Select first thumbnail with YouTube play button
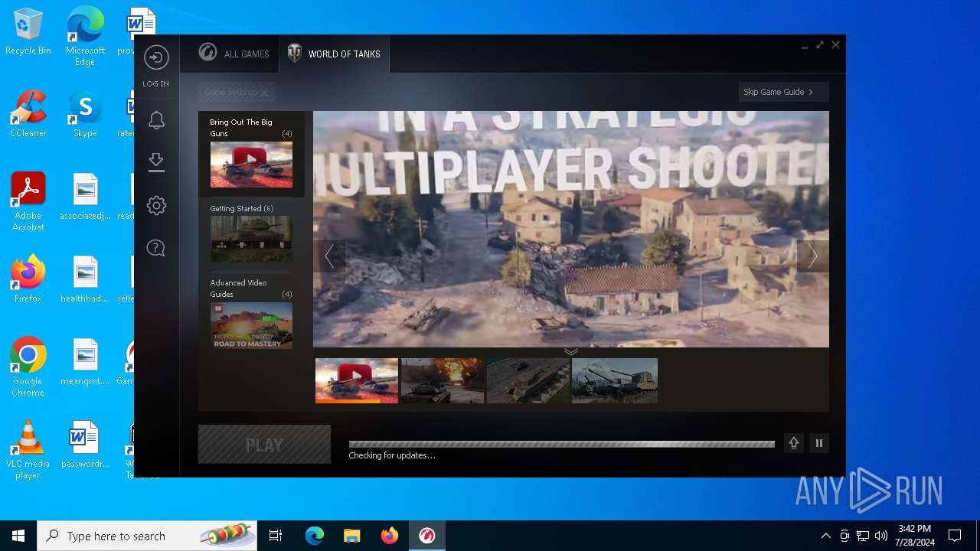The width and height of the screenshot is (980, 551). coord(357,380)
